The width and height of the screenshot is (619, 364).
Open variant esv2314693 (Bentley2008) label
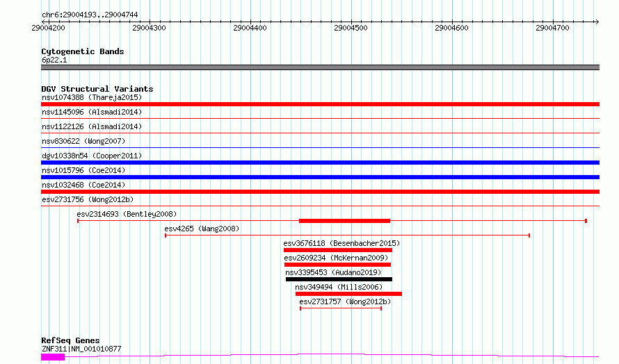coord(127,214)
